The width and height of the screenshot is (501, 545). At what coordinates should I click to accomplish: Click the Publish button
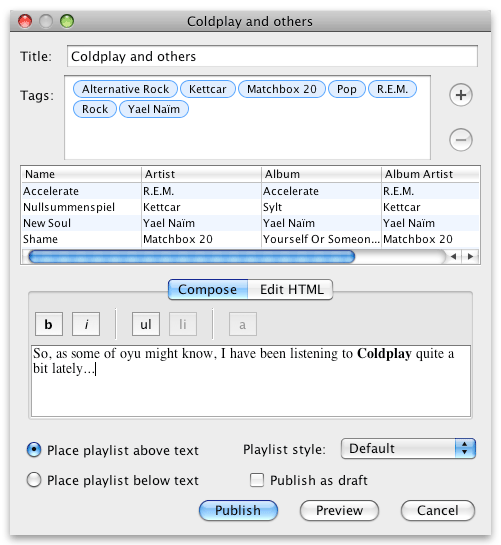238,510
